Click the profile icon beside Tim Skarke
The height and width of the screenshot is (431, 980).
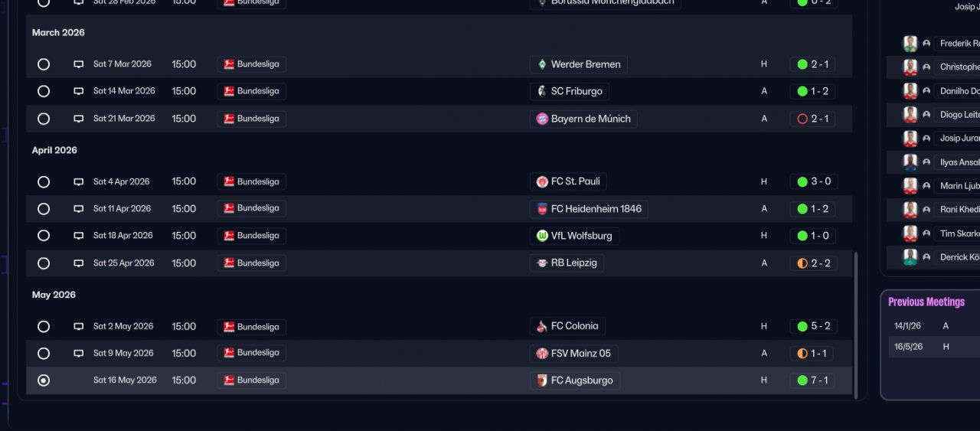(926, 233)
